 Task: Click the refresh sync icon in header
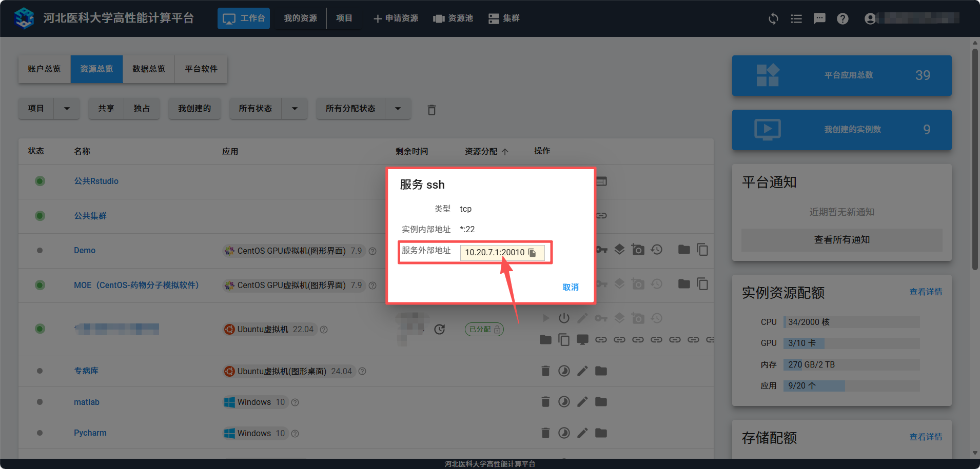click(x=773, y=19)
